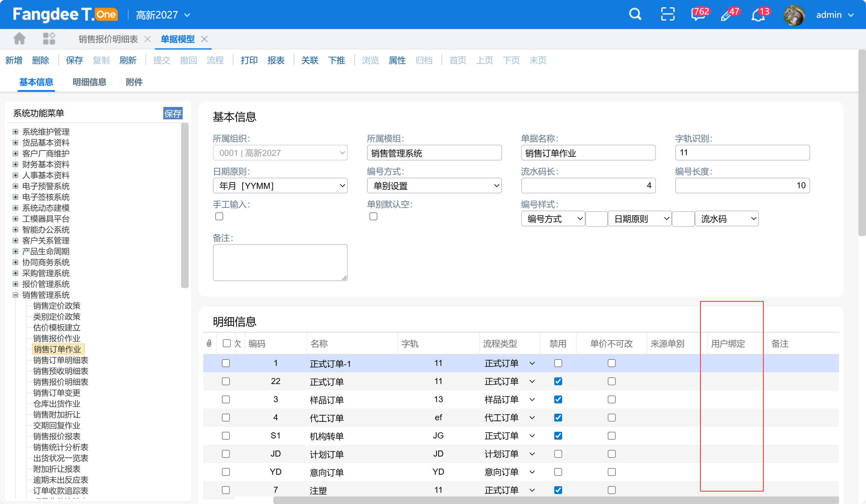Switch to the 明细信息 tab

pyautogui.click(x=89, y=82)
